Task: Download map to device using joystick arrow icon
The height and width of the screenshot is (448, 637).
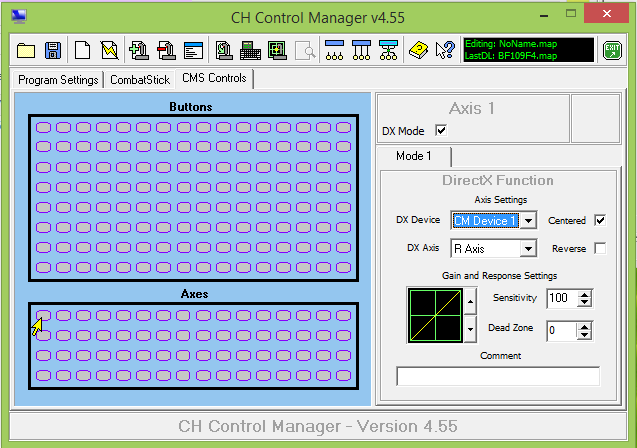Action: [x=224, y=51]
